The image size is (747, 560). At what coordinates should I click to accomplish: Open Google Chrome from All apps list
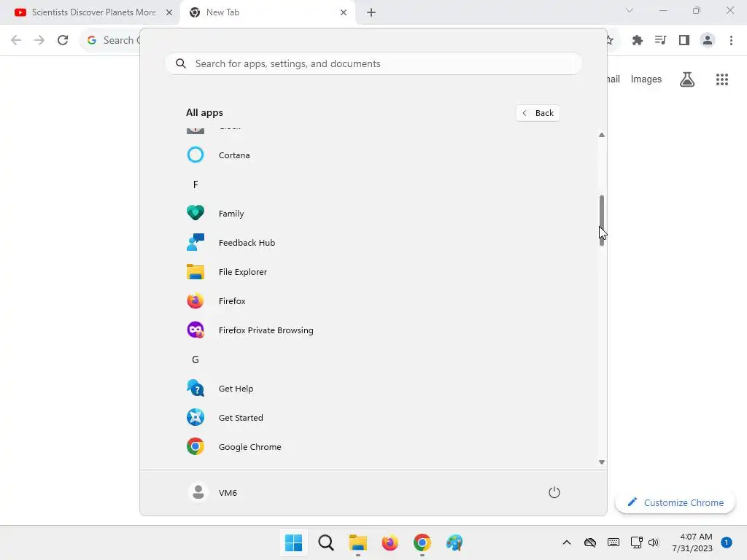tap(373, 447)
